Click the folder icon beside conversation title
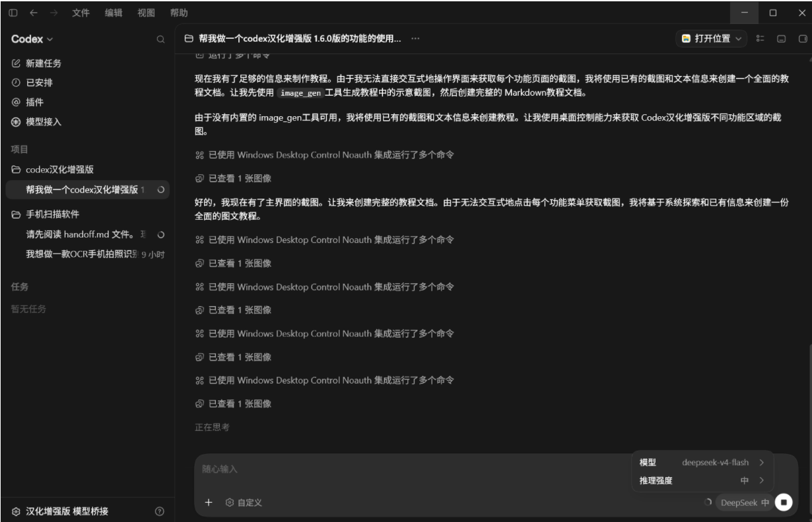Image resolution: width=812 pixels, height=522 pixels. 188,39
